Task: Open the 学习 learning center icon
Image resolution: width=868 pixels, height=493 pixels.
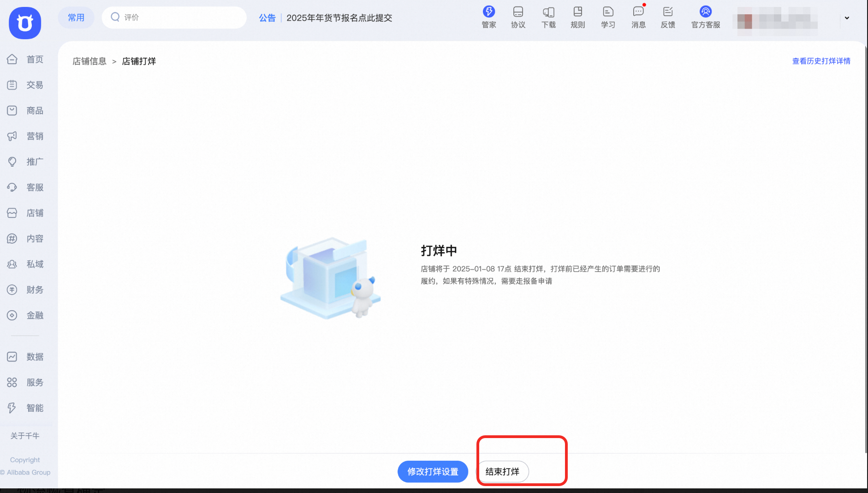Action: point(608,17)
